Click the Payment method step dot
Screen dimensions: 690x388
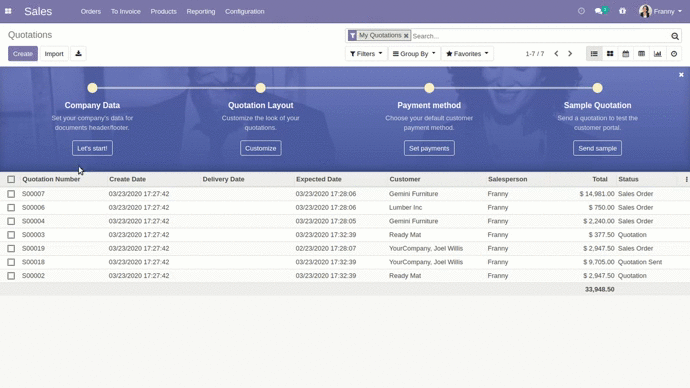coord(429,88)
